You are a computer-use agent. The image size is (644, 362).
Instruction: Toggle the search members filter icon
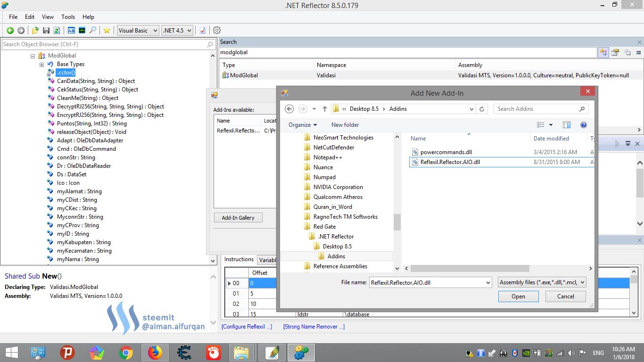[615, 52]
